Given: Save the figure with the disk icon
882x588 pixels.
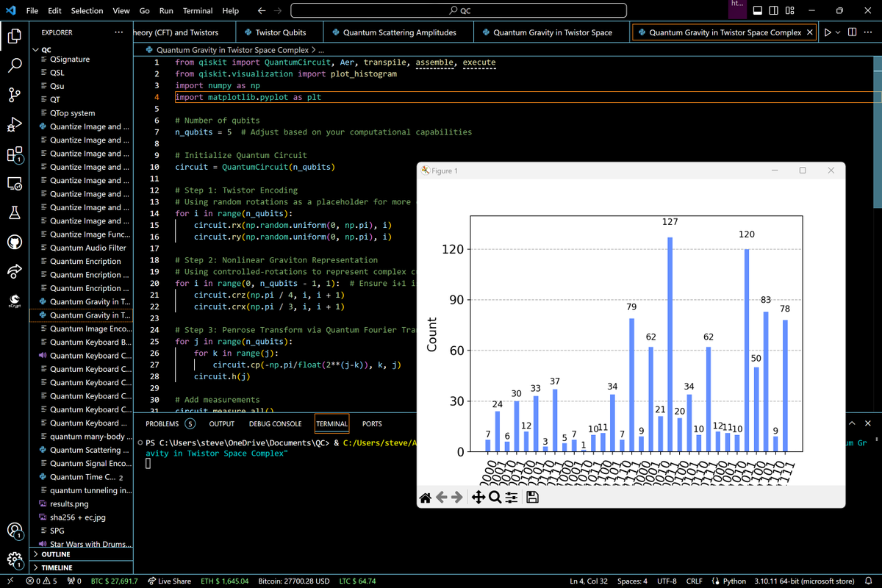Looking at the screenshot, I should pos(533,498).
